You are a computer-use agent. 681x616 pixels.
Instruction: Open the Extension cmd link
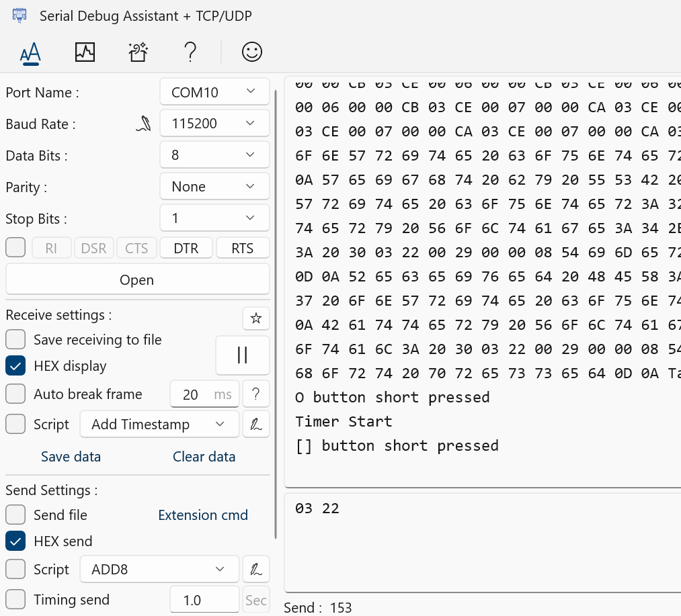coord(203,515)
